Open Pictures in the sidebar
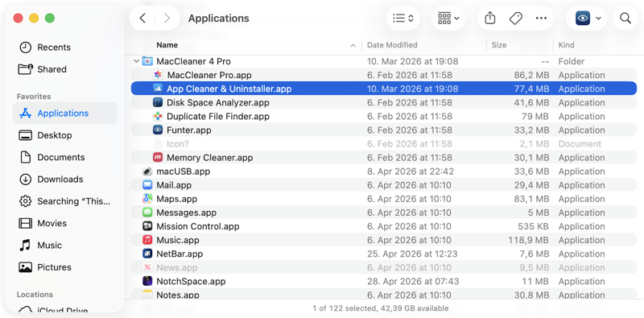This screenshot has height=318, width=644. point(65,267)
